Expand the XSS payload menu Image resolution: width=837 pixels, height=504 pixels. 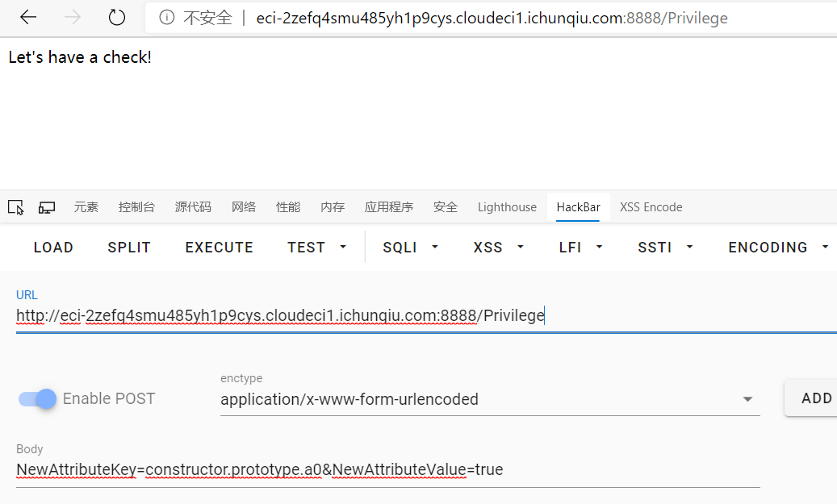tap(498, 248)
